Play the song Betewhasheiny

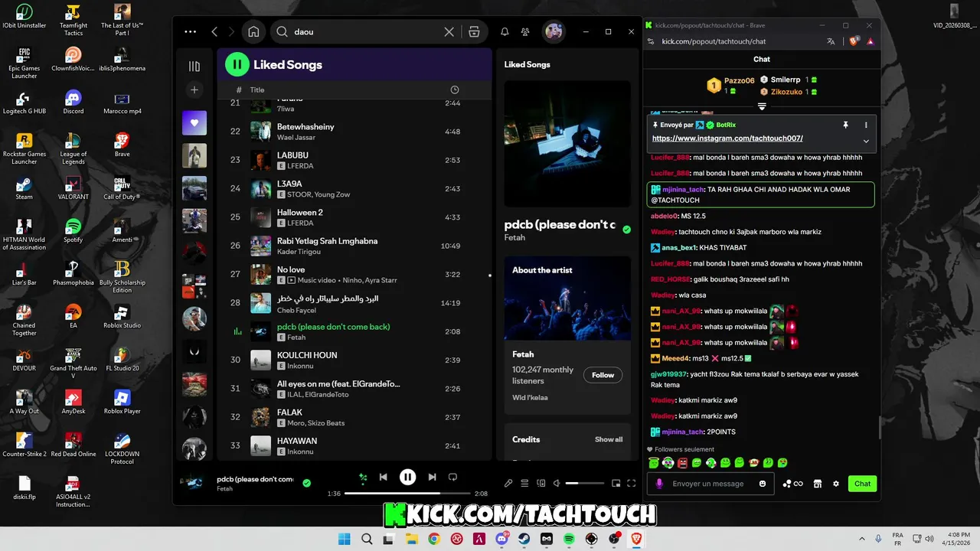coord(354,131)
